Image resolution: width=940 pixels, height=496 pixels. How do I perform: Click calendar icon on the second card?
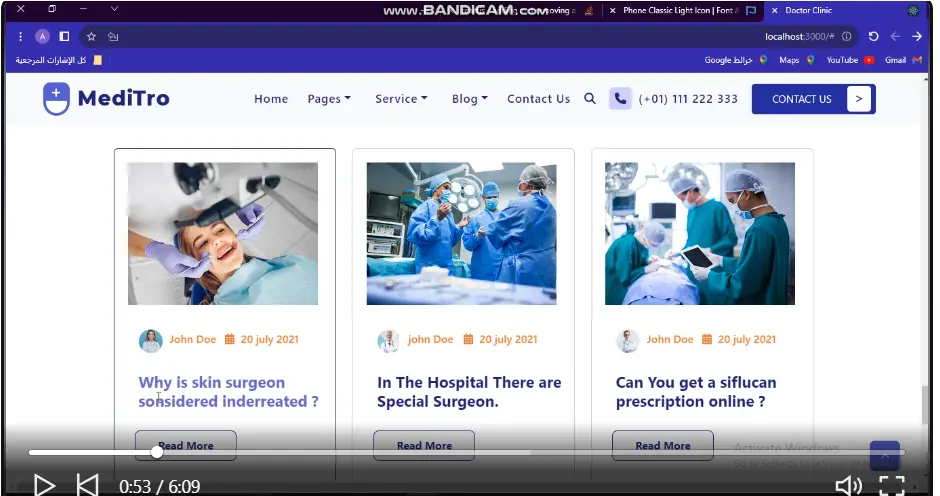pyautogui.click(x=468, y=339)
